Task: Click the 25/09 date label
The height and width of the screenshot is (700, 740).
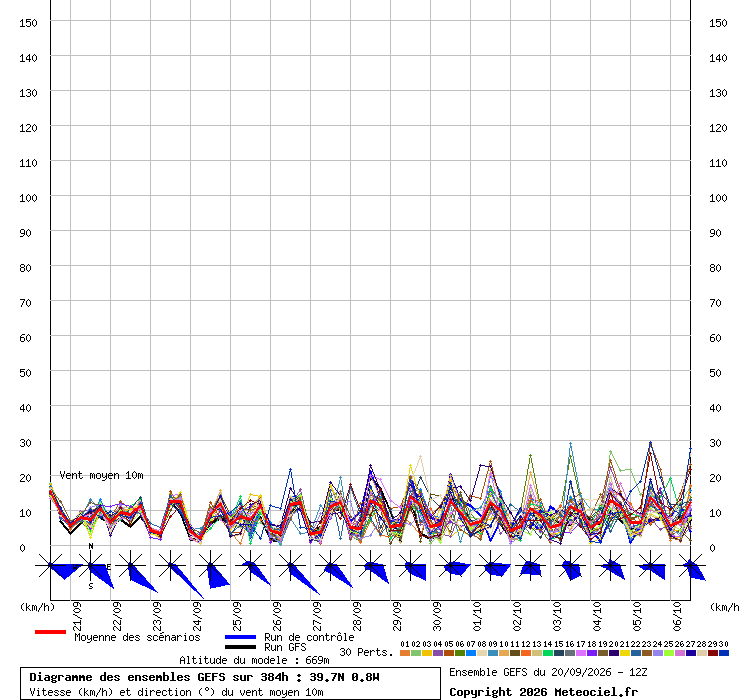Action: pyautogui.click(x=237, y=616)
